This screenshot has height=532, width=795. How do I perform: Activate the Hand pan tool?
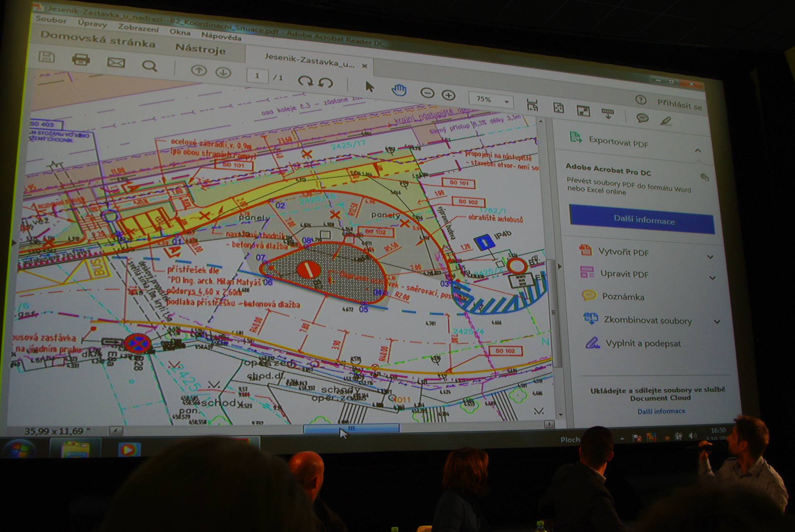(399, 89)
